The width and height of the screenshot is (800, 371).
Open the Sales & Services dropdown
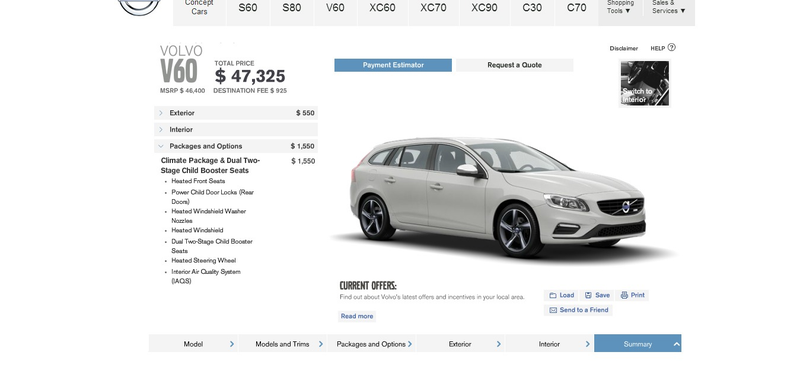click(x=669, y=7)
